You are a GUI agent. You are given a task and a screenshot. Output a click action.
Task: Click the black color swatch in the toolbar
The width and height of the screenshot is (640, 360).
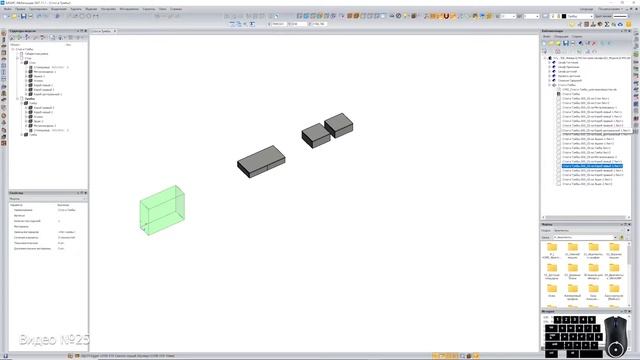click(564, 16)
